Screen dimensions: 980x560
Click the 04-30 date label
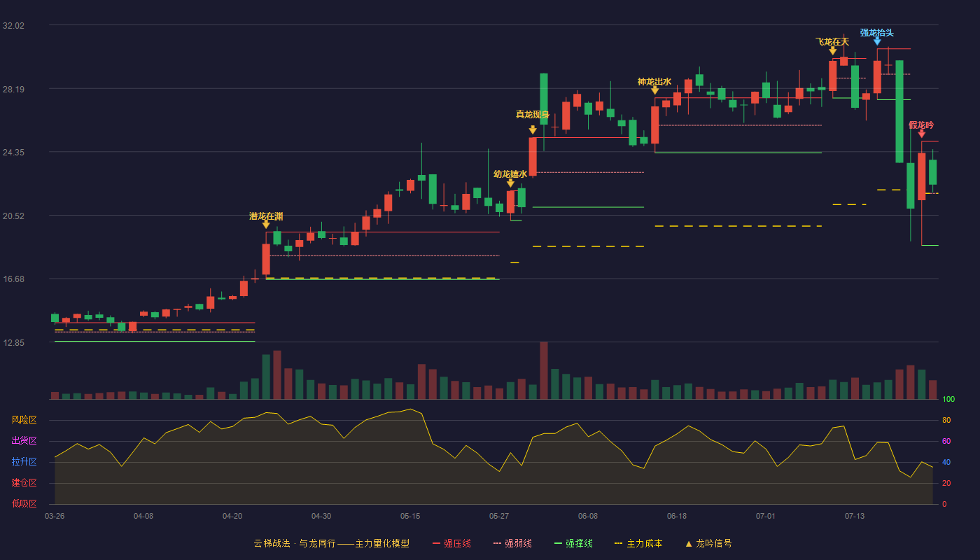pos(321,516)
